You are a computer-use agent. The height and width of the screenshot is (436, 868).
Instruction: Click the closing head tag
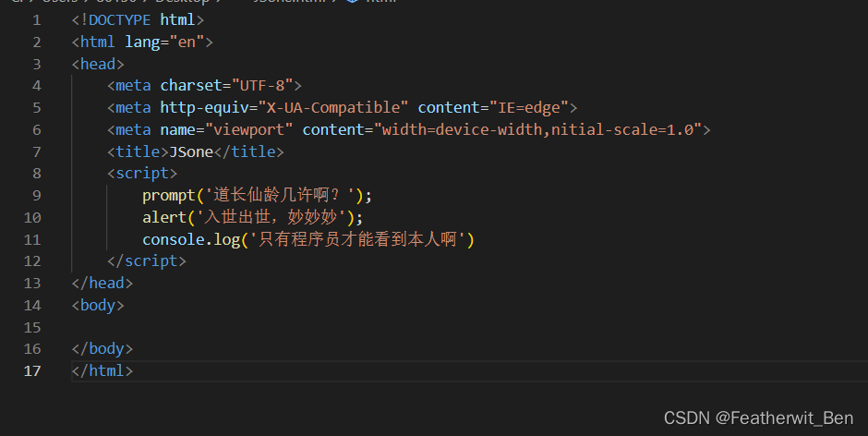(x=102, y=283)
